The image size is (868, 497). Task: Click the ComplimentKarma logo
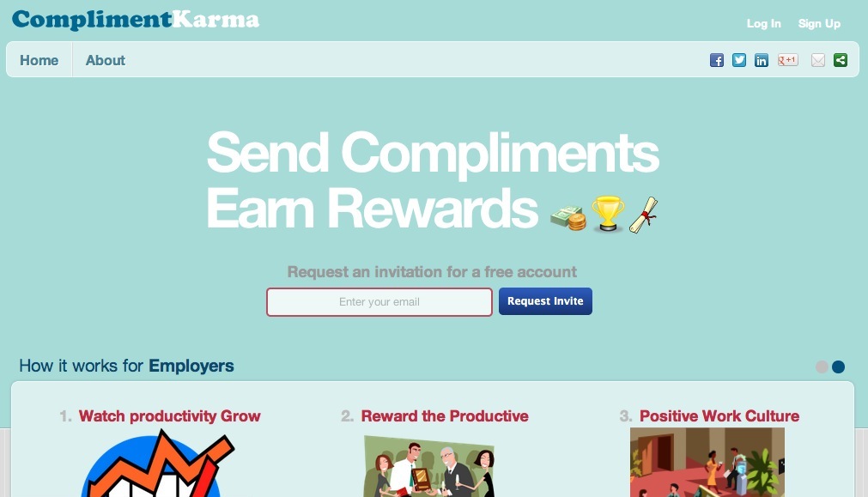[x=136, y=20]
